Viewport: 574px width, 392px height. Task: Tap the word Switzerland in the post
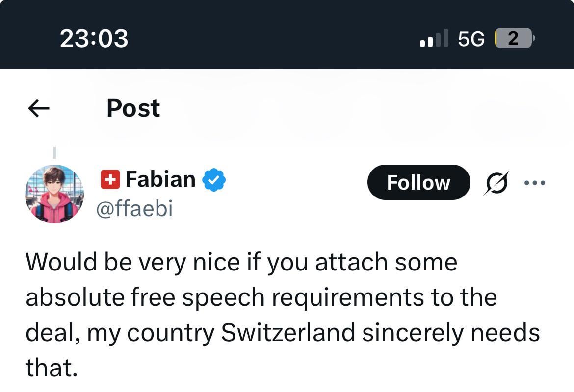[288, 332]
